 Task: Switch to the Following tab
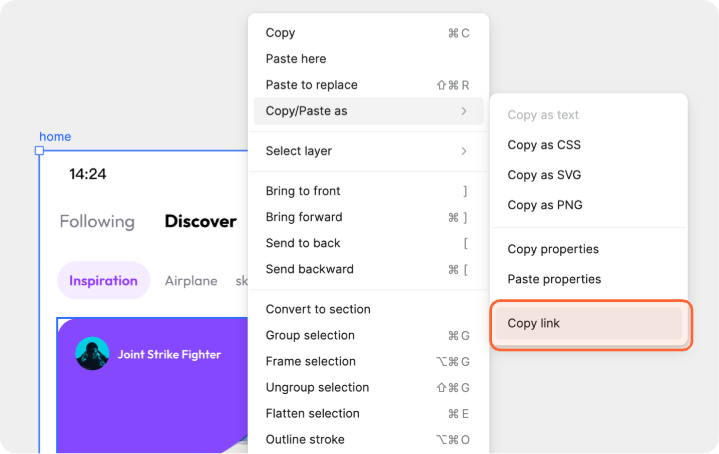point(97,221)
